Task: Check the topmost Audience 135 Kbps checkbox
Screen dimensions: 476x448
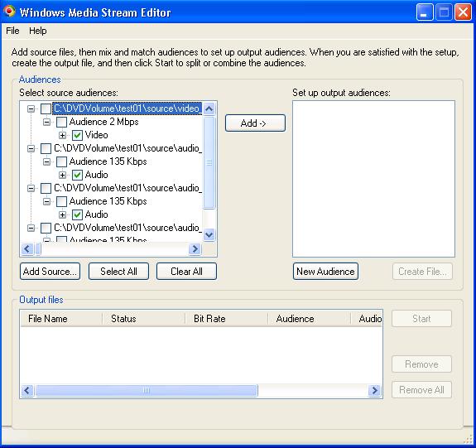Action: click(61, 161)
